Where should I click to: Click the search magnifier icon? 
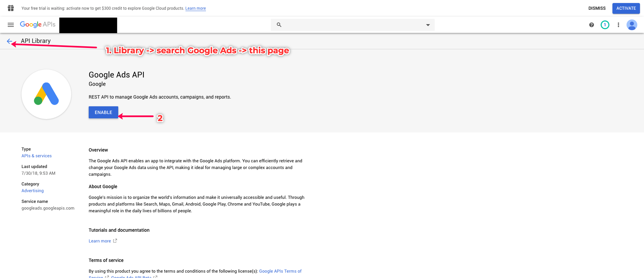click(x=279, y=25)
